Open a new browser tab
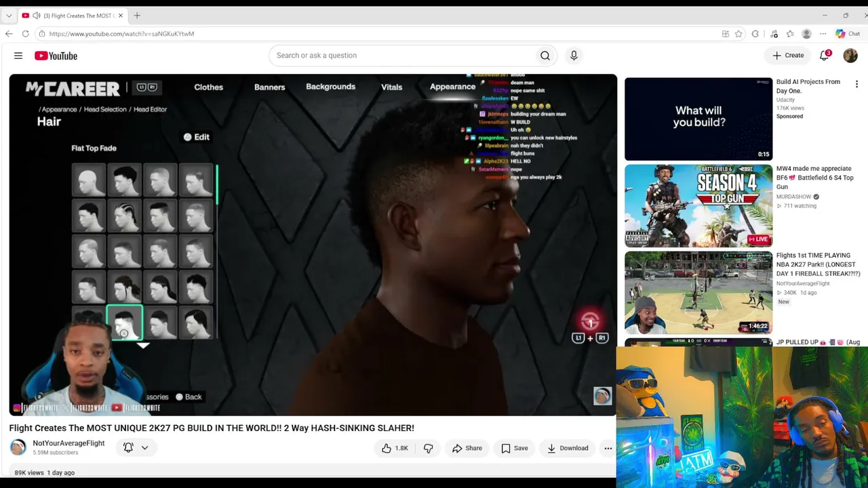868x488 pixels. tap(137, 16)
